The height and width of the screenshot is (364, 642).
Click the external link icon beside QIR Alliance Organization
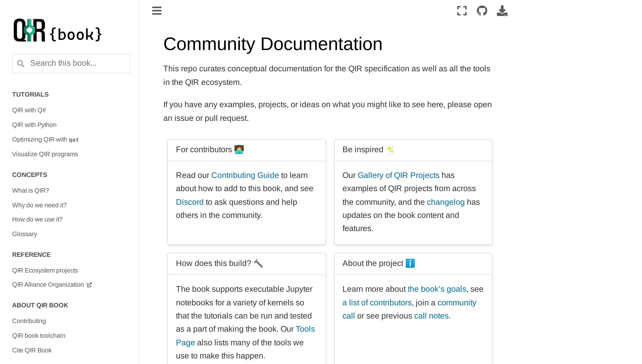pos(89,285)
